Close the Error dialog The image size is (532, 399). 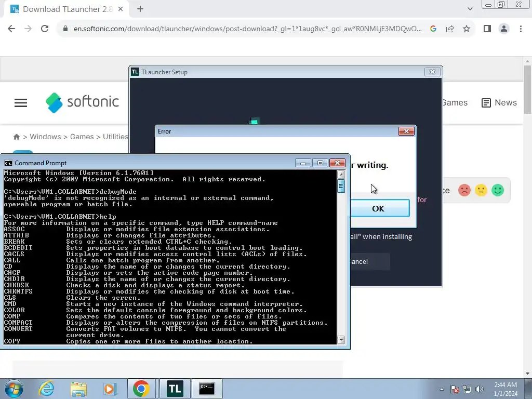(406, 131)
